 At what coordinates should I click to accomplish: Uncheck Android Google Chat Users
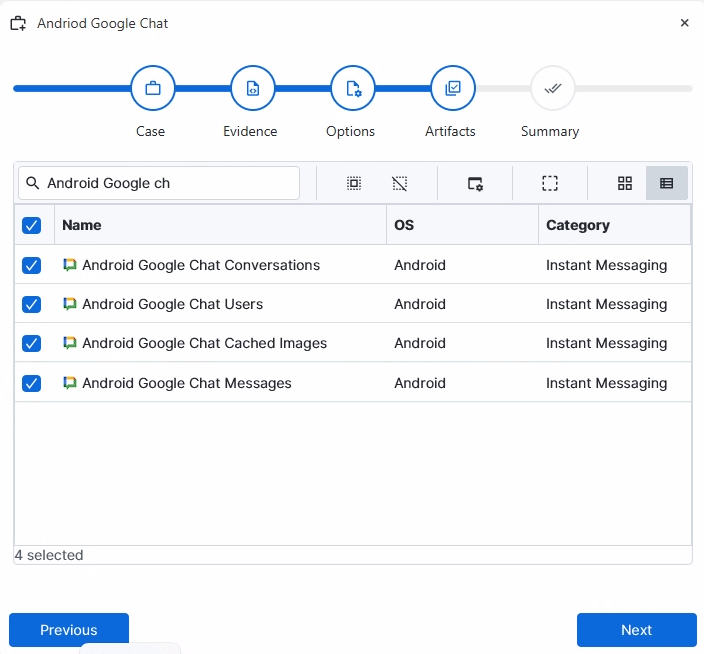tap(32, 304)
